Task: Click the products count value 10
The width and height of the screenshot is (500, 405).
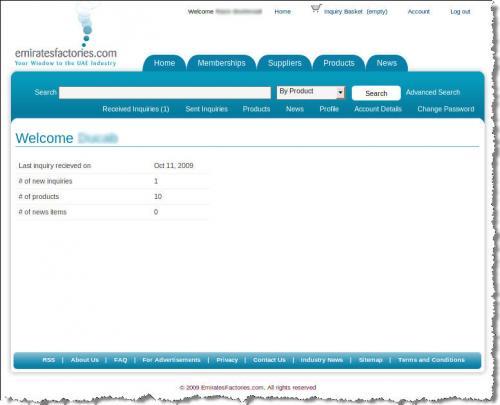Action: [158, 197]
